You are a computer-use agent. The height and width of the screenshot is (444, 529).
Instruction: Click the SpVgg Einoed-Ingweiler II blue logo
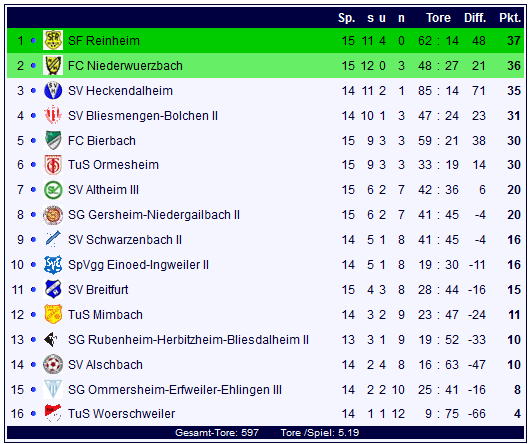(x=53, y=265)
